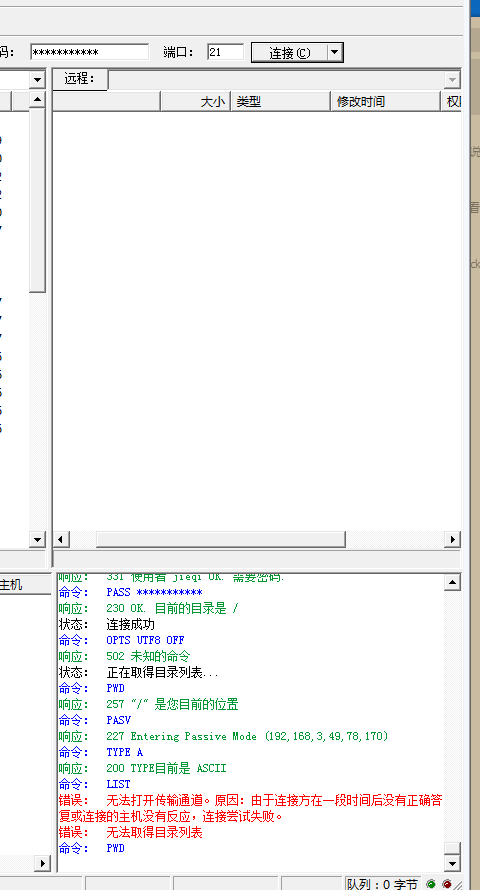Click the remote list scroll-right arrow

point(452,539)
